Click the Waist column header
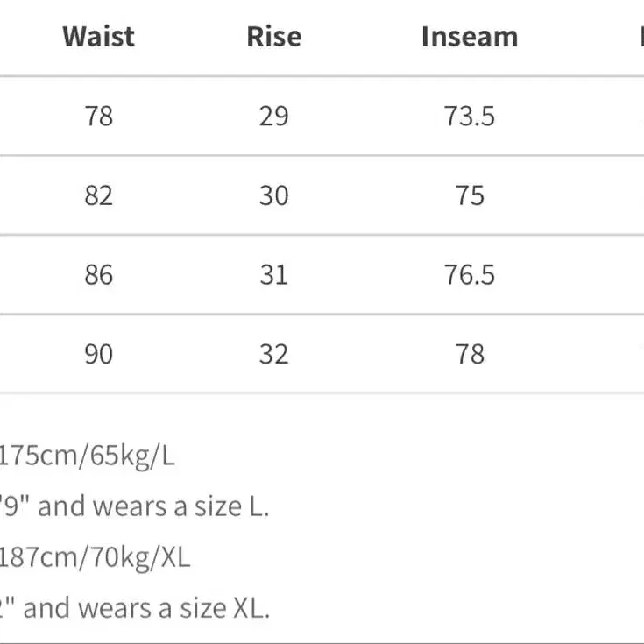 (98, 37)
